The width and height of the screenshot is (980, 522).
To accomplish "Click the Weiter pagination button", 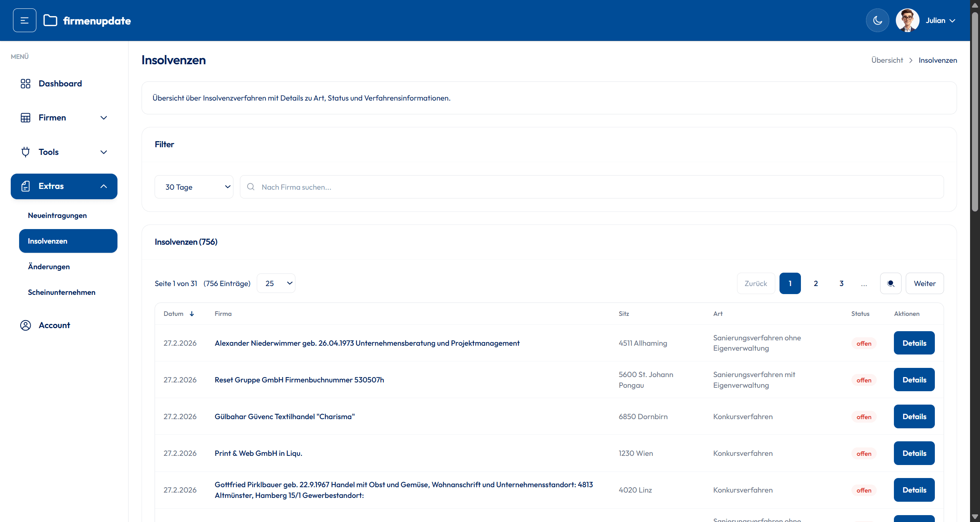I will click(x=924, y=283).
